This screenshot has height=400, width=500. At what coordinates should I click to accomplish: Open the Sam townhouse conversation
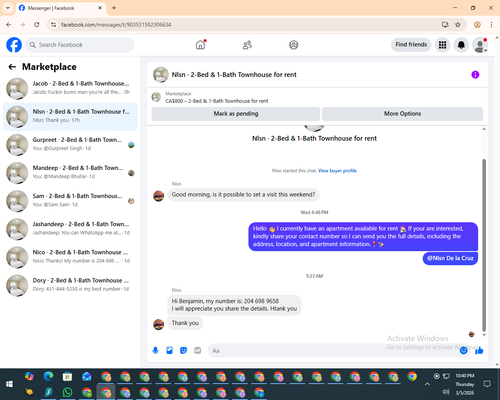pos(70,201)
